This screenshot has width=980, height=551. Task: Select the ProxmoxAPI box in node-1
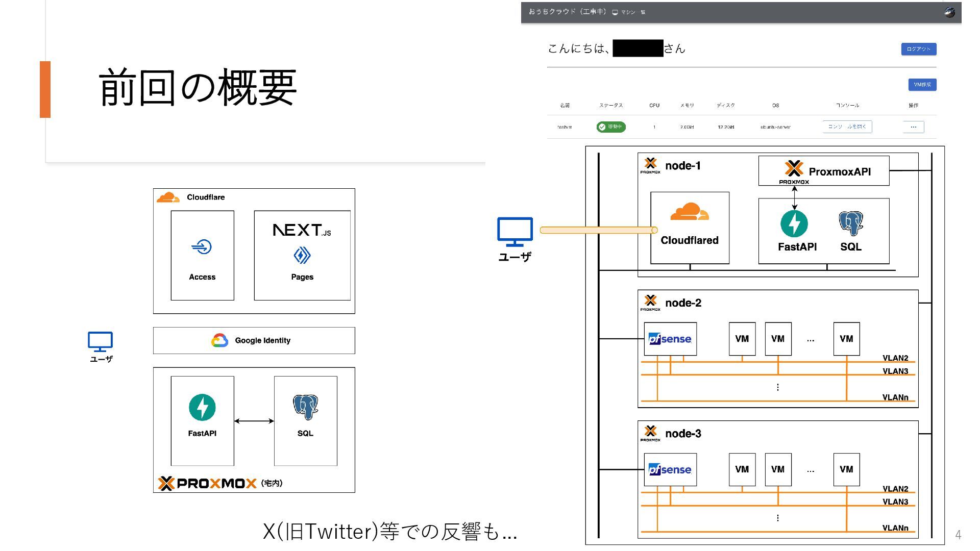tap(823, 171)
